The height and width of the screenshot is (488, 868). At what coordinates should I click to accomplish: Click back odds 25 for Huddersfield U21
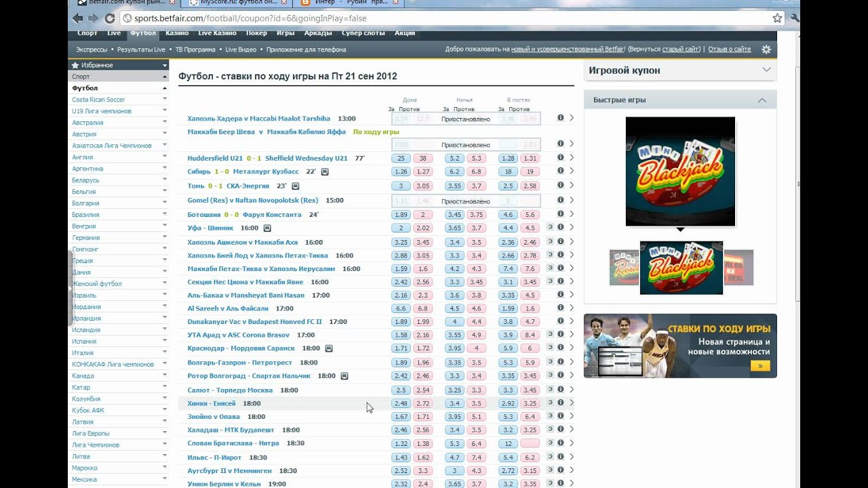(x=401, y=158)
